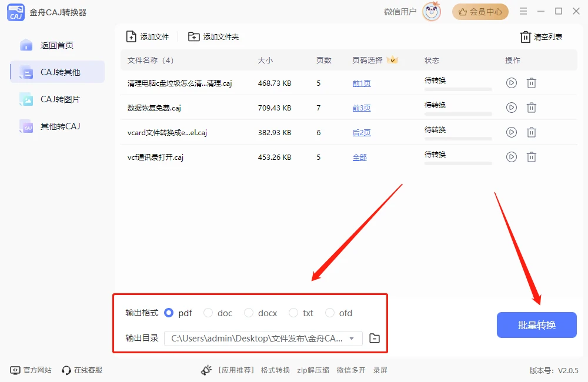Viewport: 588px width, 382px height.
Task: Start converting the vcard file via its play icon
Action: point(511,132)
